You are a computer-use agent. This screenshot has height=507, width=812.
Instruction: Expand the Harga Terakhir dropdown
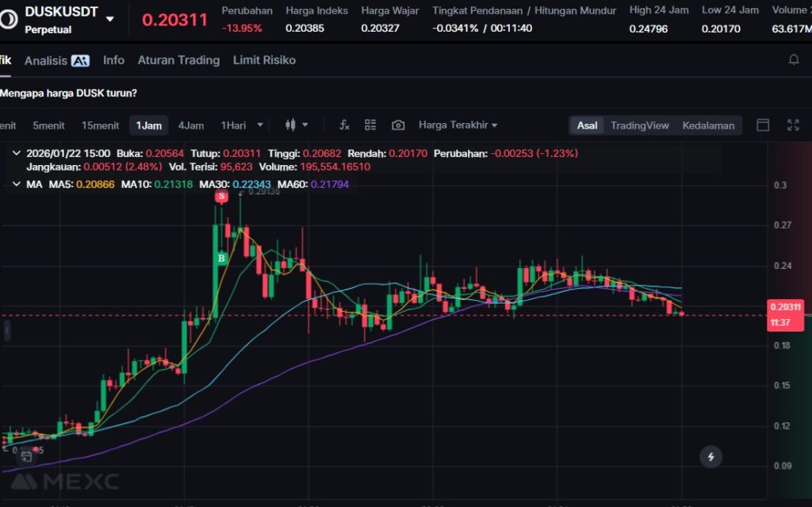(458, 125)
